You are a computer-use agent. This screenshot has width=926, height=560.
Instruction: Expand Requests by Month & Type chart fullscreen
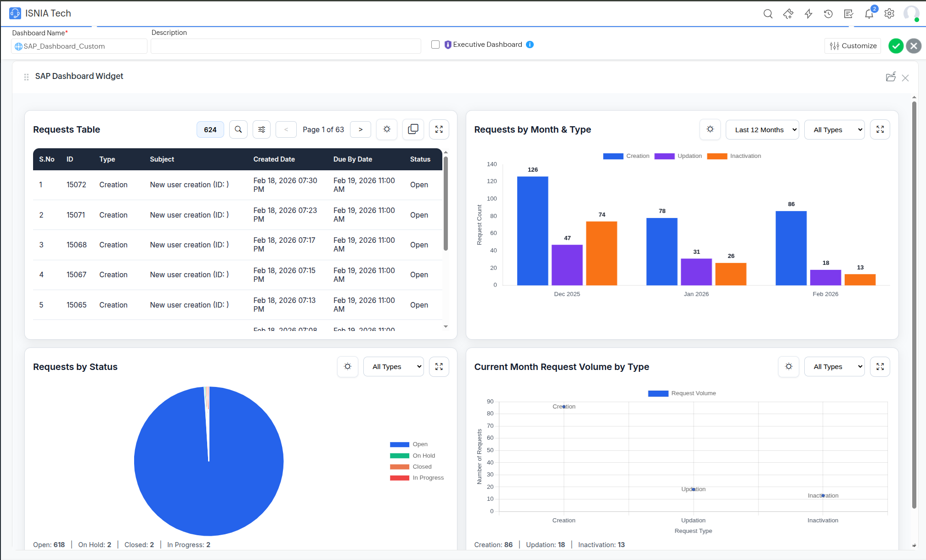pyautogui.click(x=880, y=129)
